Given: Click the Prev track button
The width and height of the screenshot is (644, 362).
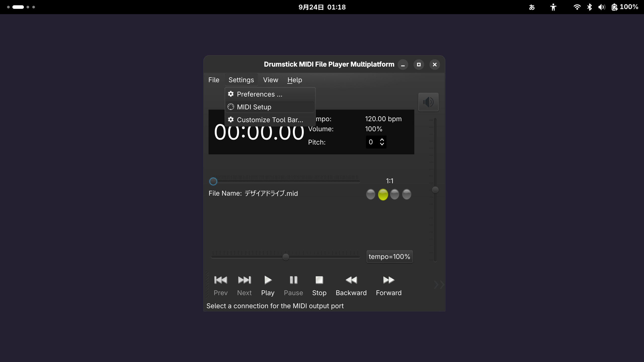Looking at the screenshot, I should tap(221, 286).
